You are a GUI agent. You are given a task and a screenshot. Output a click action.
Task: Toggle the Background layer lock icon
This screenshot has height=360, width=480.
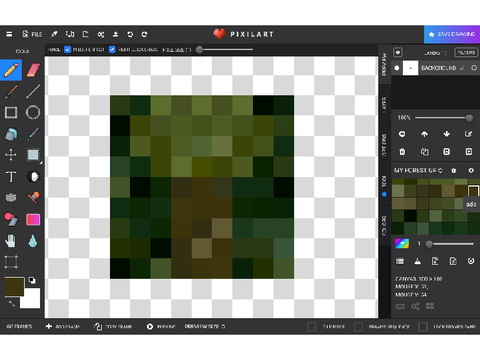pos(462,68)
